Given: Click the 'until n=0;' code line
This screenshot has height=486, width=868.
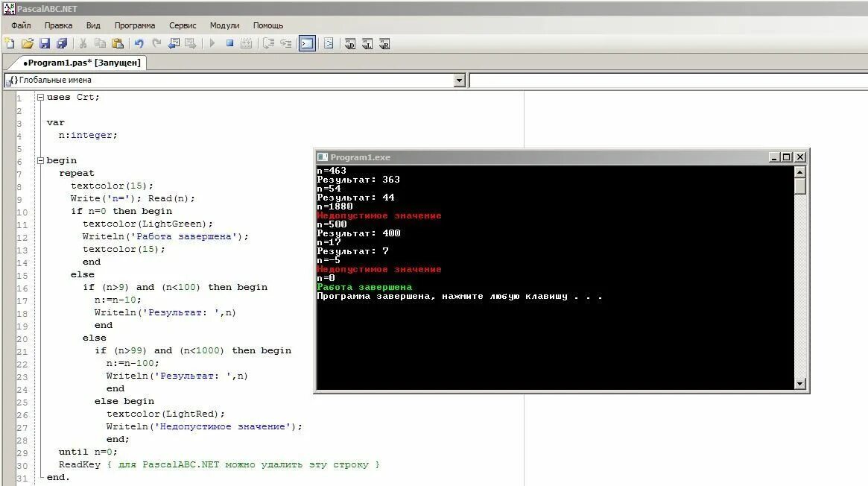Looking at the screenshot, I should tap(88, 452).
